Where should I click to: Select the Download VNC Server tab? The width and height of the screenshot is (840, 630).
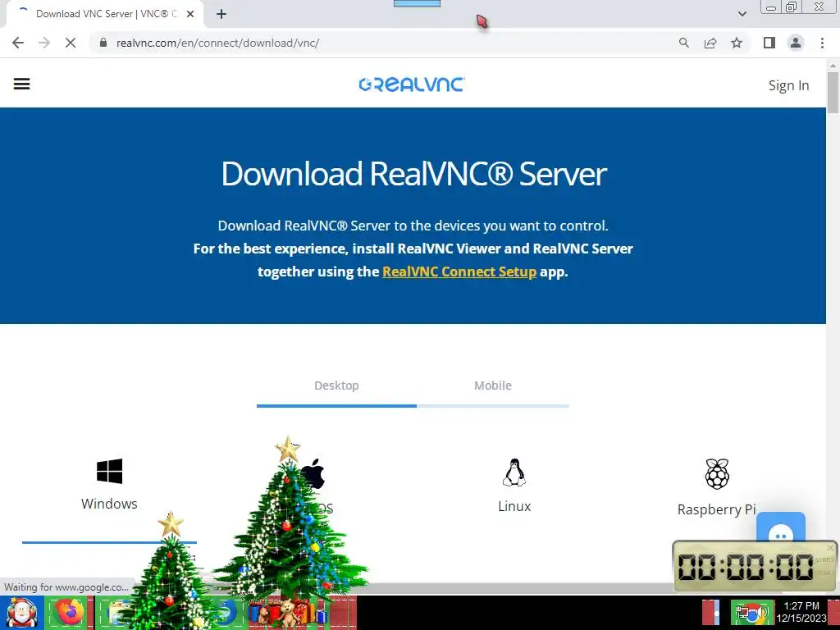[104, 14]
